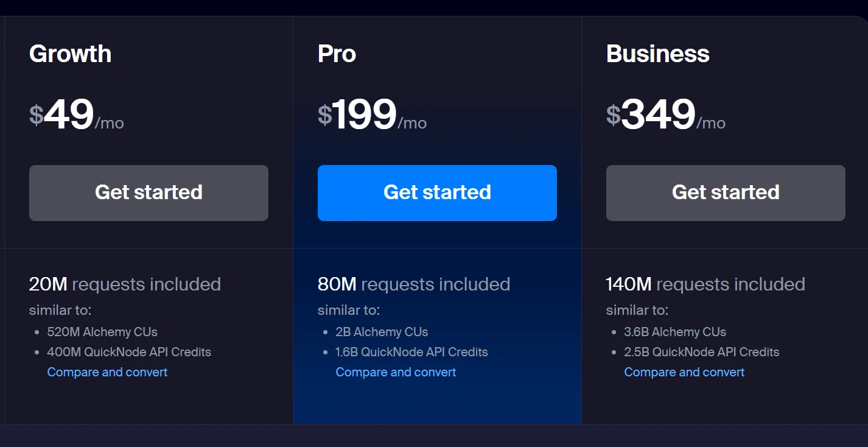Open Compare and convert link in Growth column

pyautogui.click(x=107, y=372)
